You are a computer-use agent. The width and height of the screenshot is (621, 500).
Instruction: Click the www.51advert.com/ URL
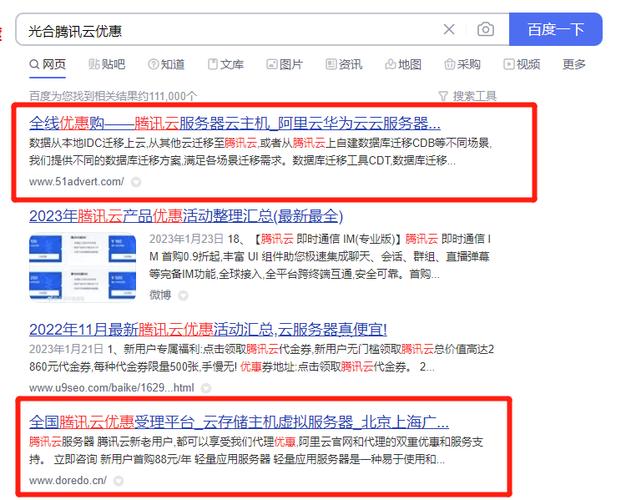76,182
